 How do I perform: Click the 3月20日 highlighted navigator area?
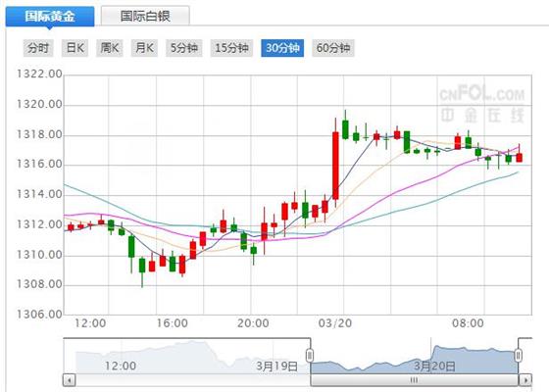point(434,367)
